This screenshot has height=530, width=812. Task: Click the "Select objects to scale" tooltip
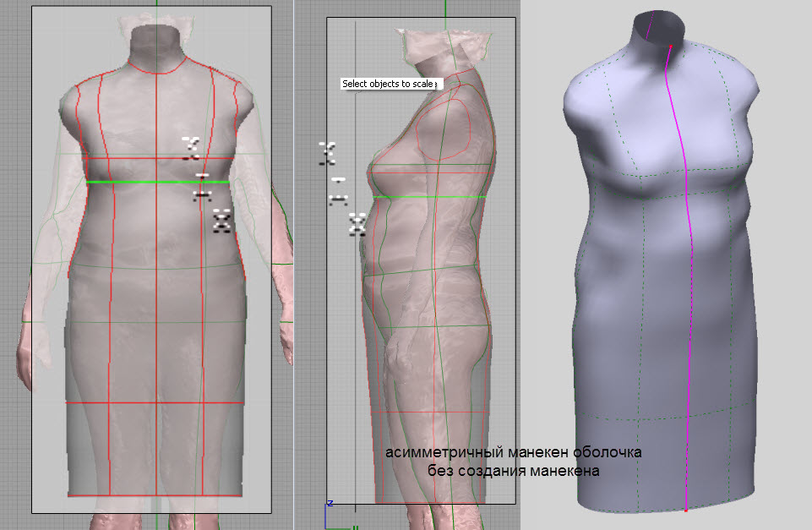pos(391,84)
